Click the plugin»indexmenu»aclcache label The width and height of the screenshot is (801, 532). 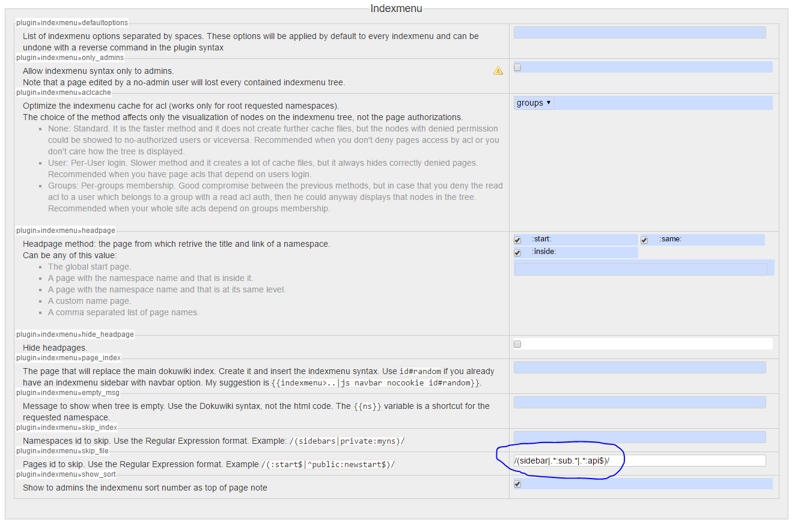(64, 92)
